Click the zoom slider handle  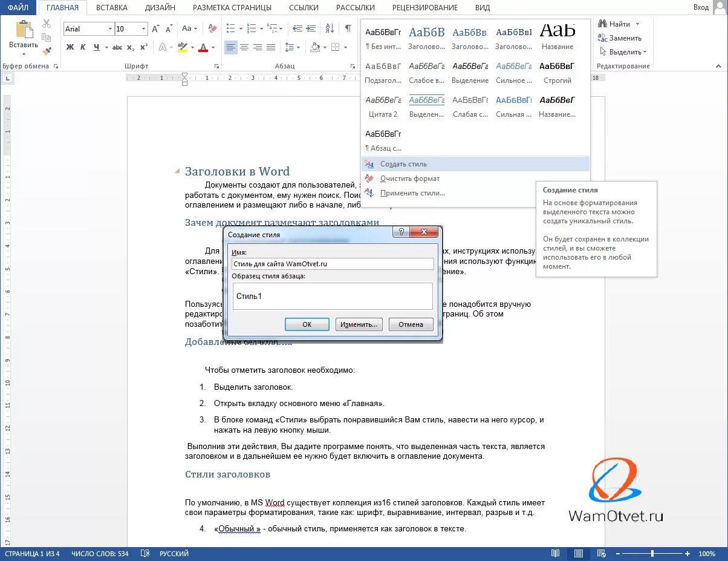point(652,554)
